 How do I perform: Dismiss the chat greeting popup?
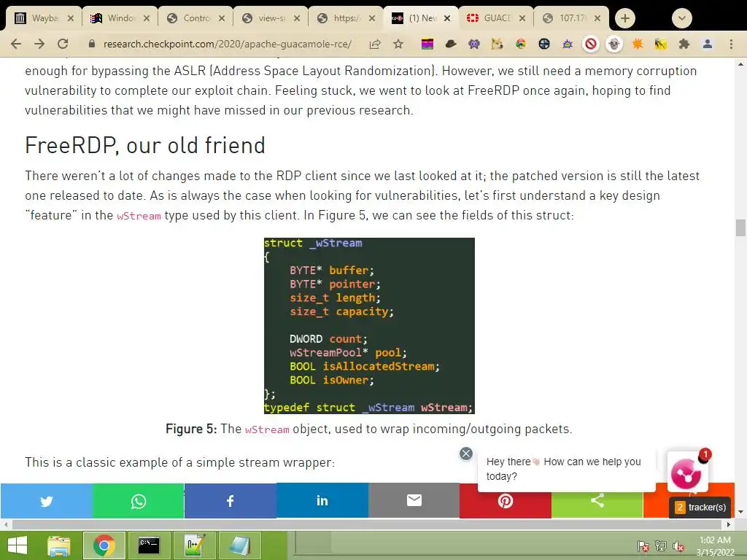click(466, 454)
